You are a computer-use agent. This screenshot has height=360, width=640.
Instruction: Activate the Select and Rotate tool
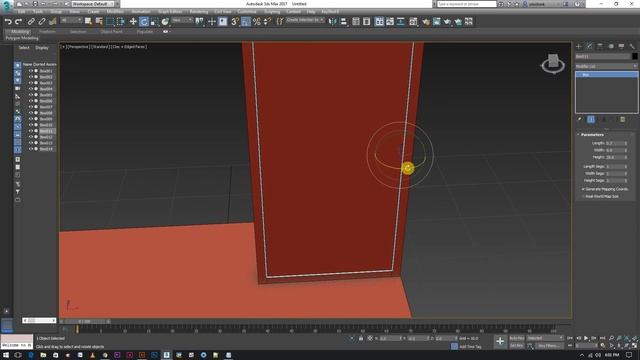tap(144, 22)
